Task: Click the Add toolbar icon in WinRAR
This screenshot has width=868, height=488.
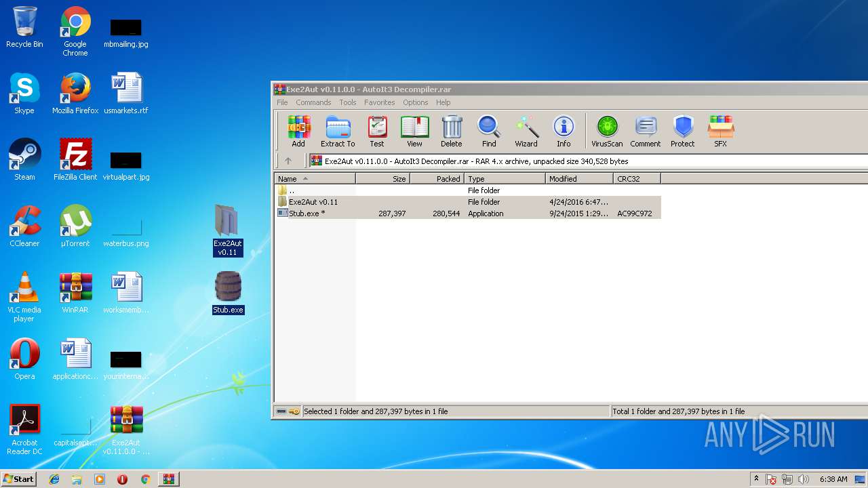Action: (298, 131)
